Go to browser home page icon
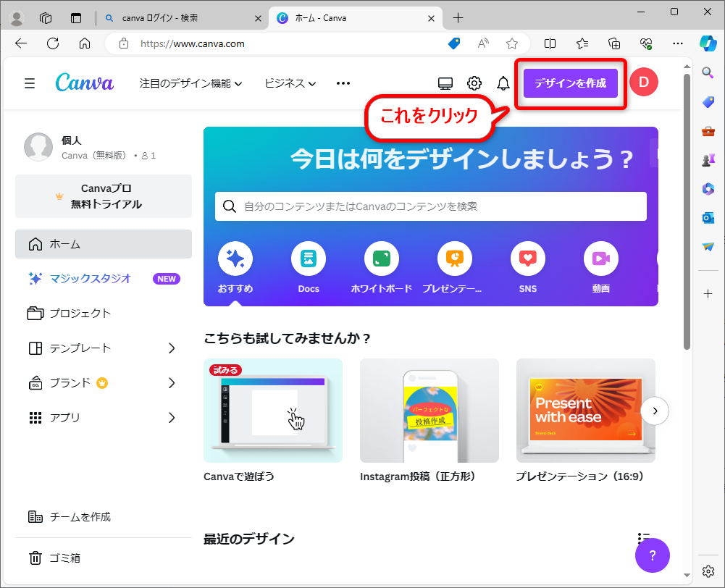The width and height of the screenshot is (725, 588). coord(85,43)
